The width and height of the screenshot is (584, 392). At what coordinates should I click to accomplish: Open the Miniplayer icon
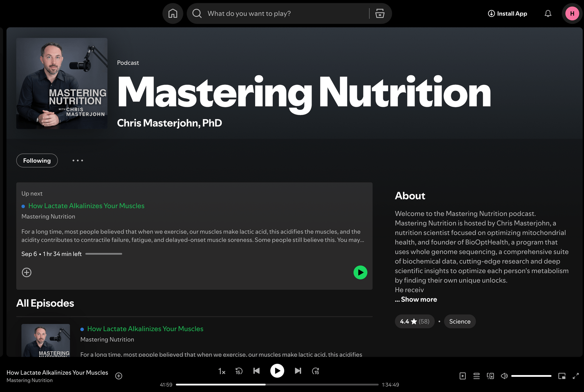click(x=562, y=376)
